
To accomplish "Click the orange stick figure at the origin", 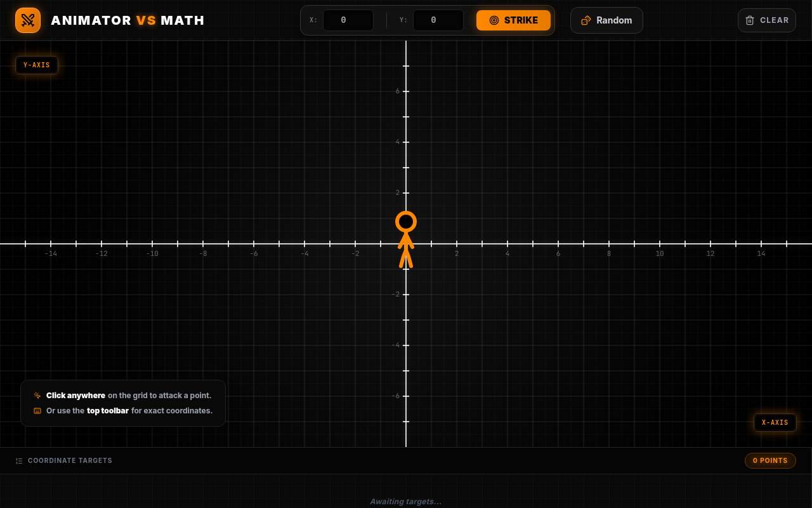I will pyautogui.click(x=406, y=239).
